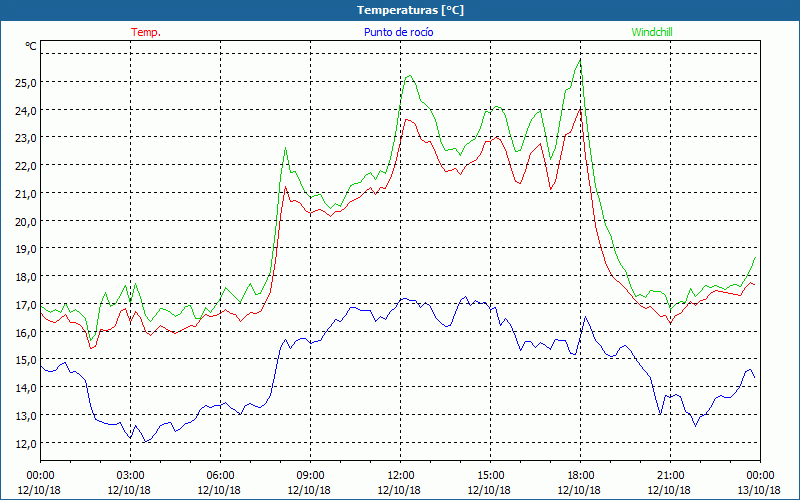Click the 12,0 y-axis value
The image size is (800, 500).
tap(26, 444)
